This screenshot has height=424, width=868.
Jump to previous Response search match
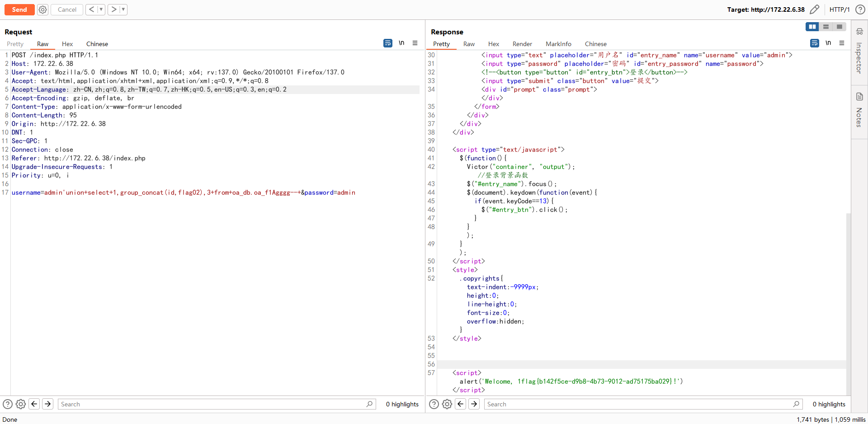coord(461,404)
